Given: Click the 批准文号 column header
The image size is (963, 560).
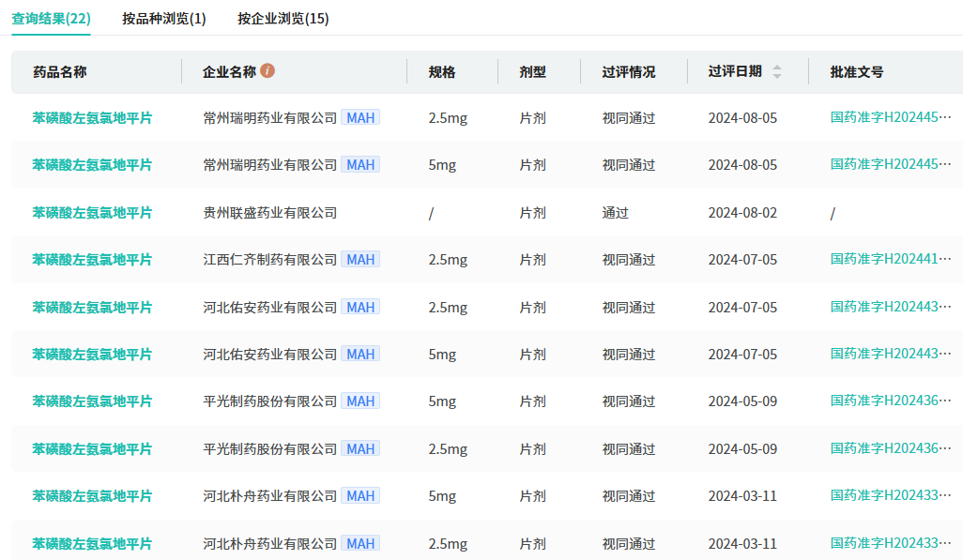Looking at the screenshot, I should tap(857, 72).
